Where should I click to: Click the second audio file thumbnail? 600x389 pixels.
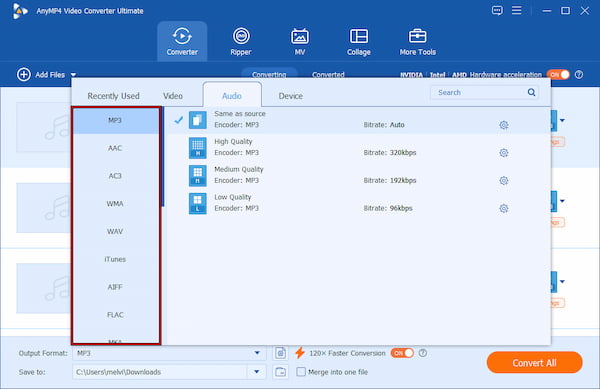point(44,208)
